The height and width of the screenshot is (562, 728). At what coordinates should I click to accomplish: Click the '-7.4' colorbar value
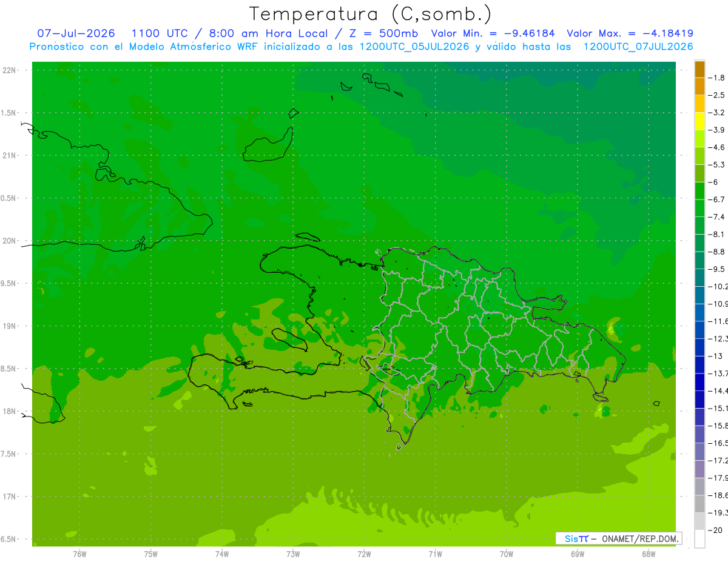(717, 217)
